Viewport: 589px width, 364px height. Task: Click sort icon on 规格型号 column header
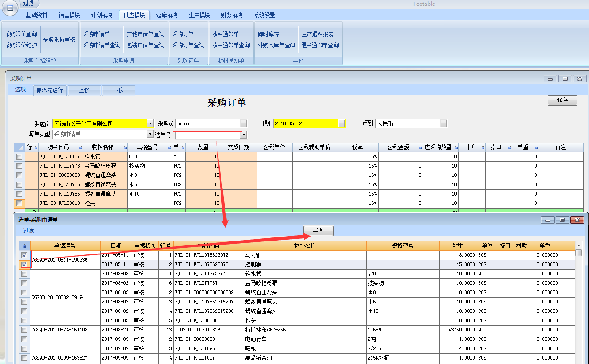pos(169,147)
